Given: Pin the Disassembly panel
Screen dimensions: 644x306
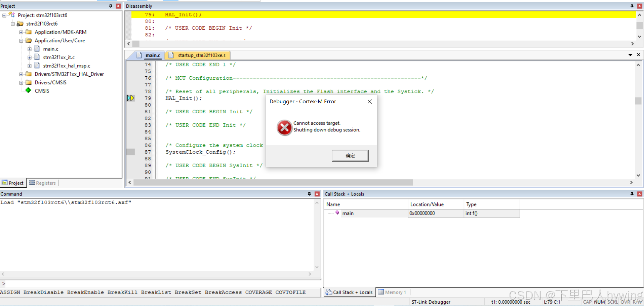Looking at the screenshot, I should point(632,6).
